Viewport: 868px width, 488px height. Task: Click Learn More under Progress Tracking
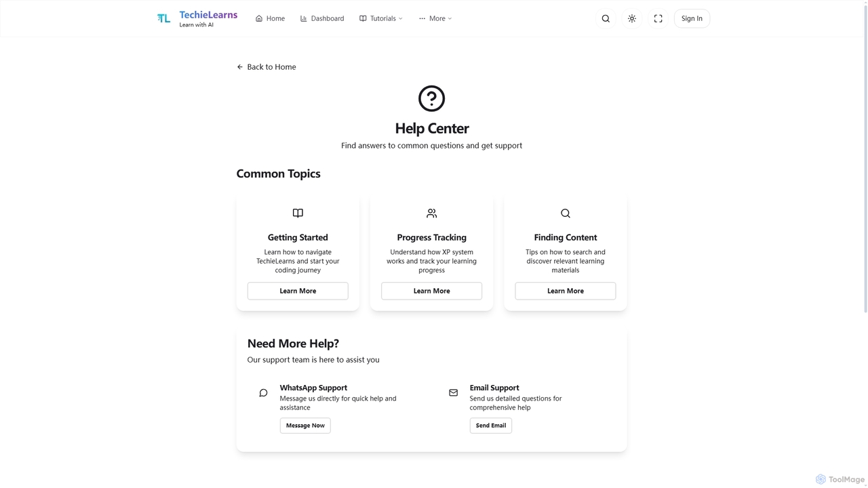[x=431, y=291]
